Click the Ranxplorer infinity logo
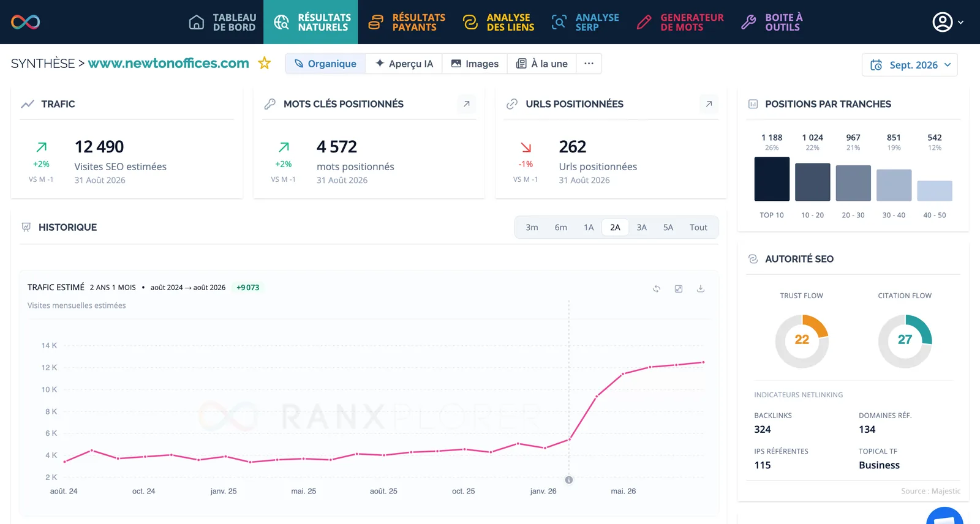Image resolution: width=980 pixels, height=524 pixels. coord(26,22)
